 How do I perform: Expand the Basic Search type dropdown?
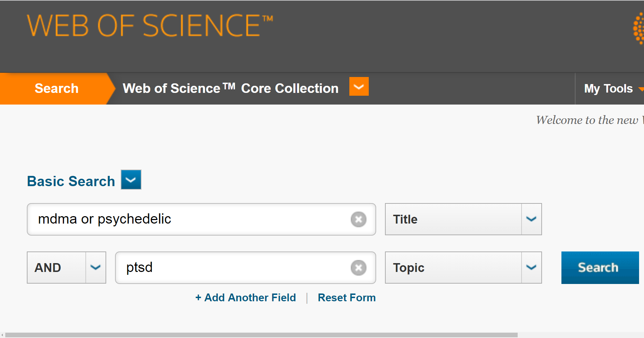pos(131,180)
